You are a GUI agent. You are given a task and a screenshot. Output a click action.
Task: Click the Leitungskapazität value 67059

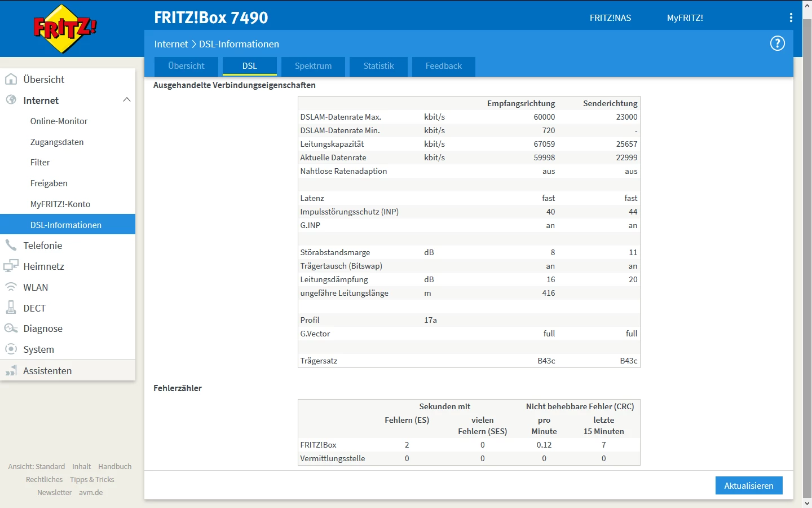click(544, 144)
